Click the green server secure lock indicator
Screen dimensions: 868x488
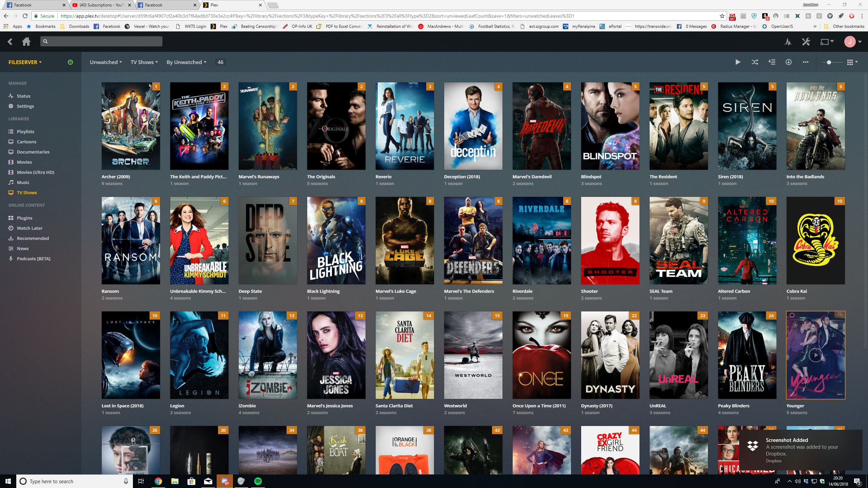click(70, 62)
